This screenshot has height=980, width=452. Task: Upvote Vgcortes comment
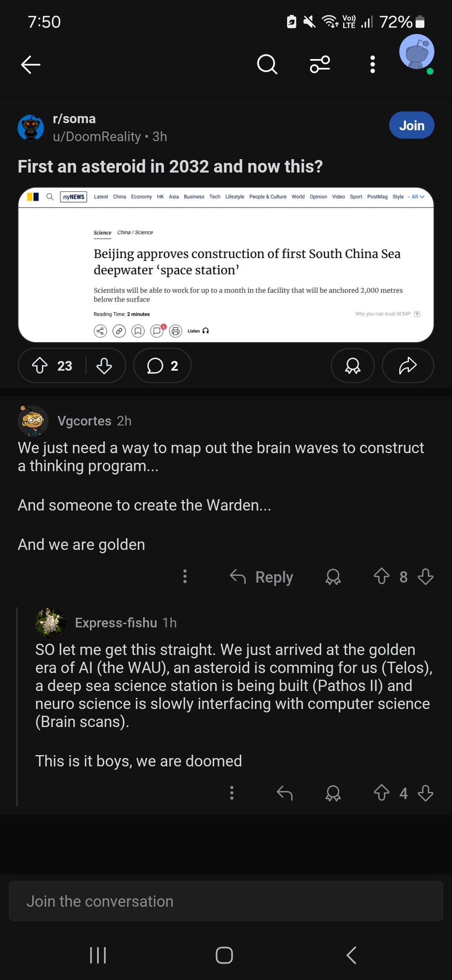pyautogui.click(x=382, y=577)
